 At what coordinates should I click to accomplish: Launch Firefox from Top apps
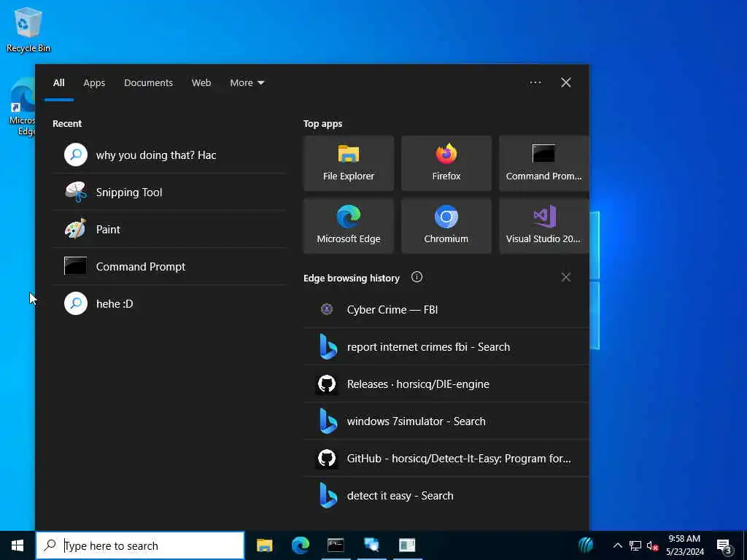pyautogui.click(x=446, y=163)
